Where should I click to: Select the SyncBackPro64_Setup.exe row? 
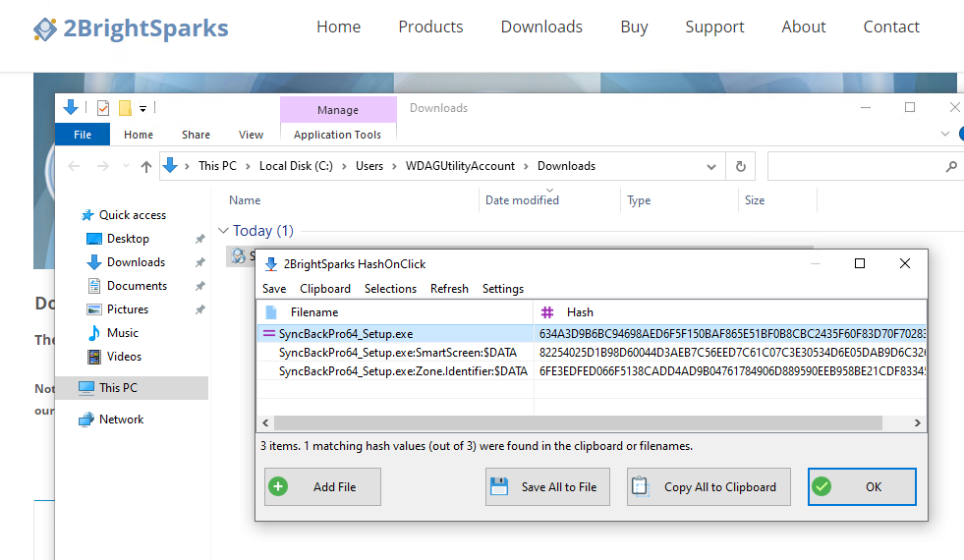tap(592, 334)
